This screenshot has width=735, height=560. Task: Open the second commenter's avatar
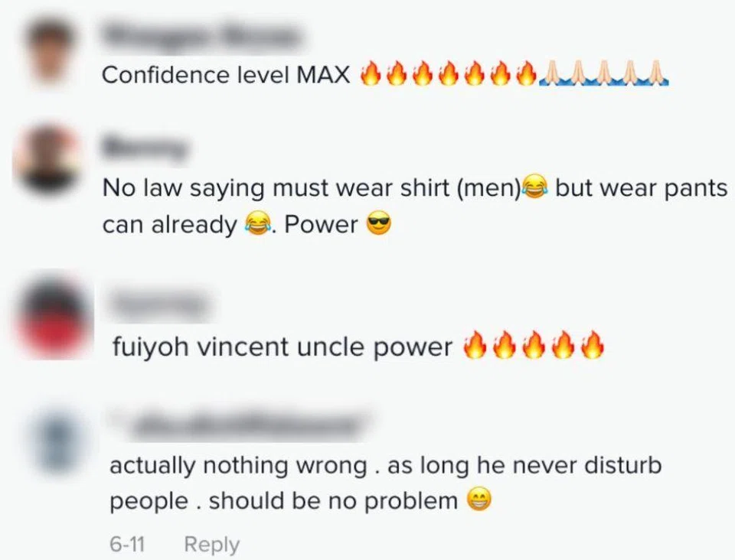47,159
